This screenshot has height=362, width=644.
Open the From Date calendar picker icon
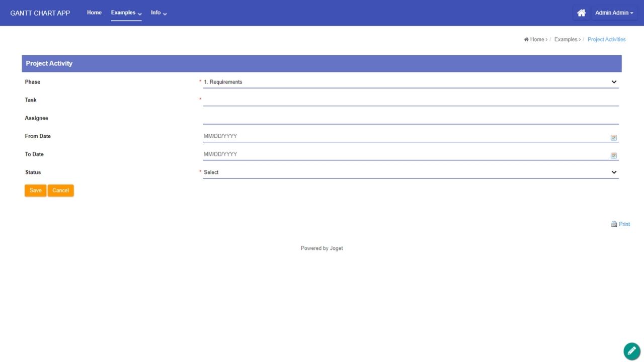[x=613, y=137]
